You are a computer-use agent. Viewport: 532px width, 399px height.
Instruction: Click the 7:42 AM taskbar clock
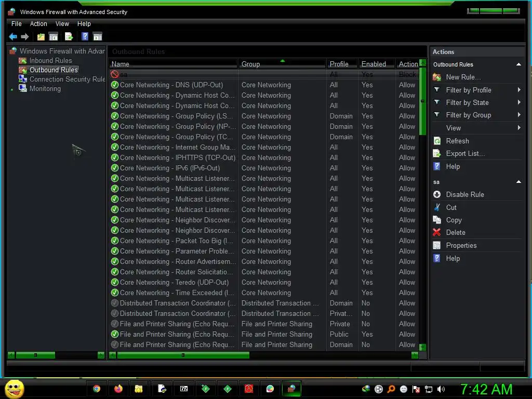point(486,390)
